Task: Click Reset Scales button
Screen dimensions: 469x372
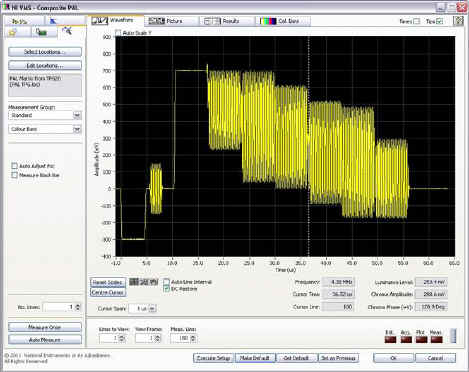Action: (108, 282)
